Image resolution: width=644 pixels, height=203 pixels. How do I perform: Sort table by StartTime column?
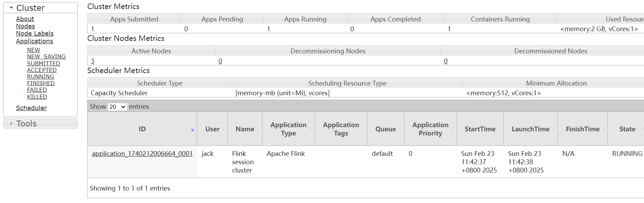coord(480,129)
